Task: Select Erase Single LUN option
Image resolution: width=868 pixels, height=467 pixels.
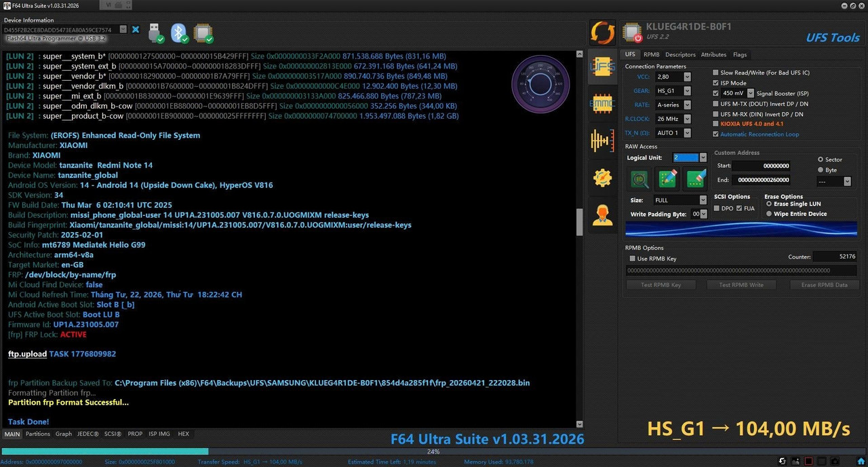Action: click(x=768, y=204)
